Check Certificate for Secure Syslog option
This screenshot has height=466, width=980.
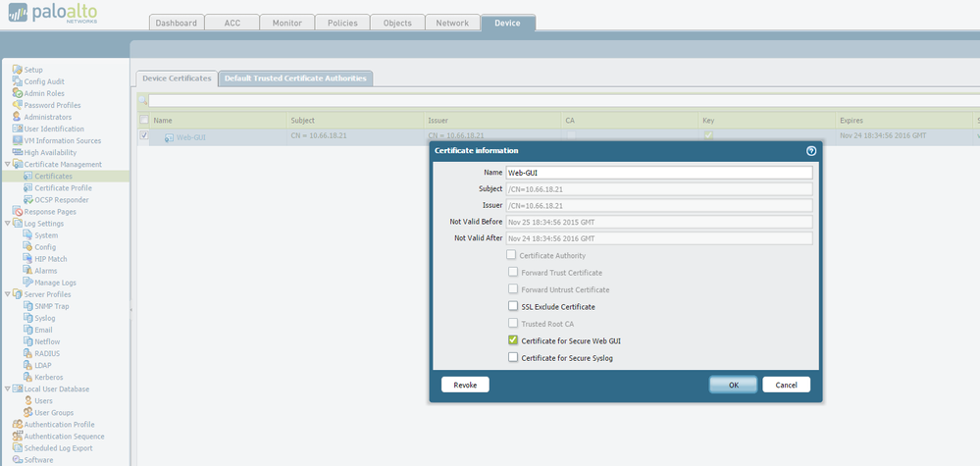[512, 358]
